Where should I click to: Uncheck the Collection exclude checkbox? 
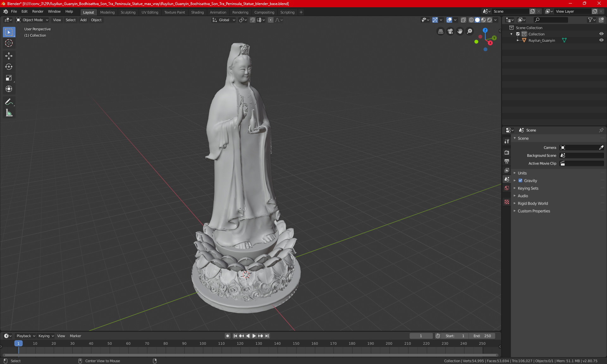tap(518, 34)
